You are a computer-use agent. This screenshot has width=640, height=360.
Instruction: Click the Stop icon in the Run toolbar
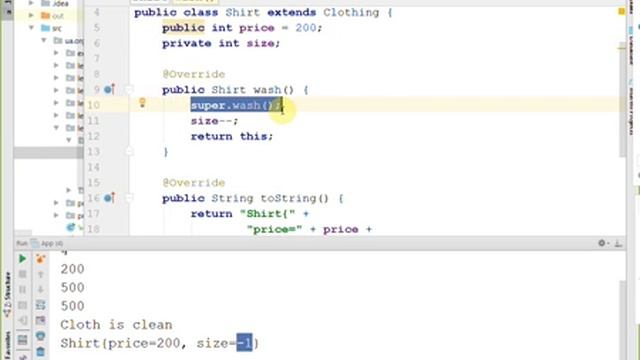[22, 274]
